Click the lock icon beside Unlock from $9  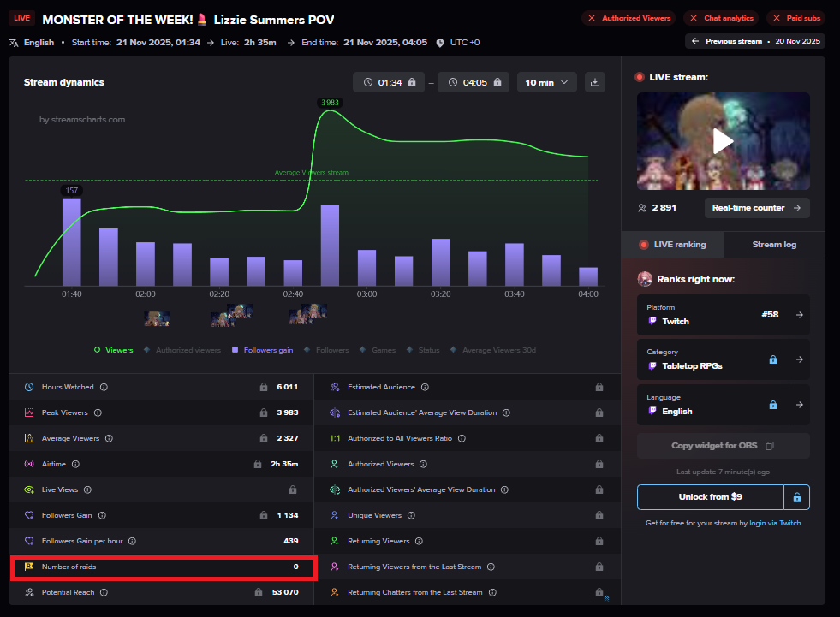pyautogui.click(x=797, y=497)
